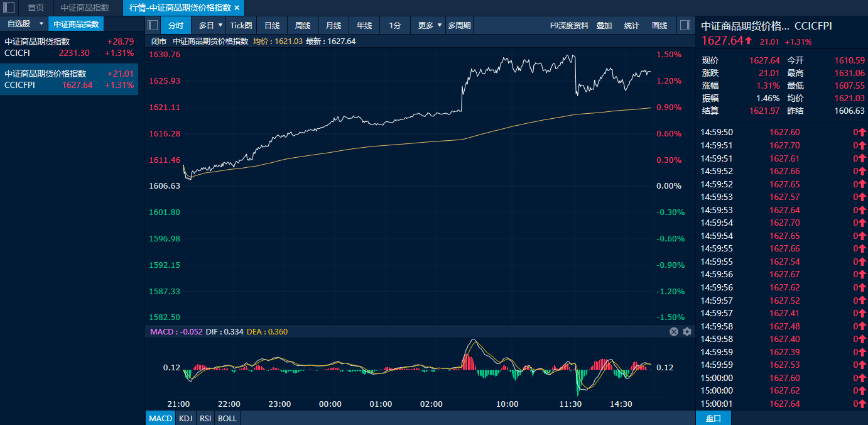Show the 年线 yearly chart
The width and height of the screenshot is (868, 425).
tap(364, 25)
